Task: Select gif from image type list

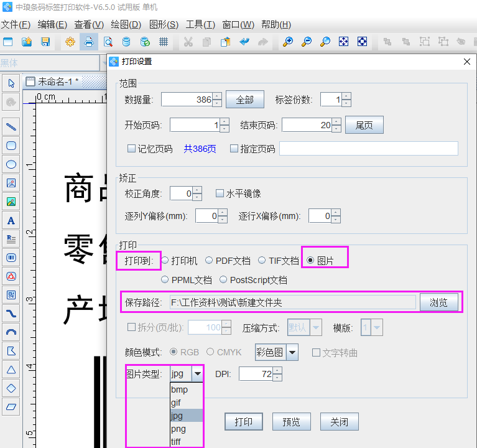Action: tap(186, 403)
